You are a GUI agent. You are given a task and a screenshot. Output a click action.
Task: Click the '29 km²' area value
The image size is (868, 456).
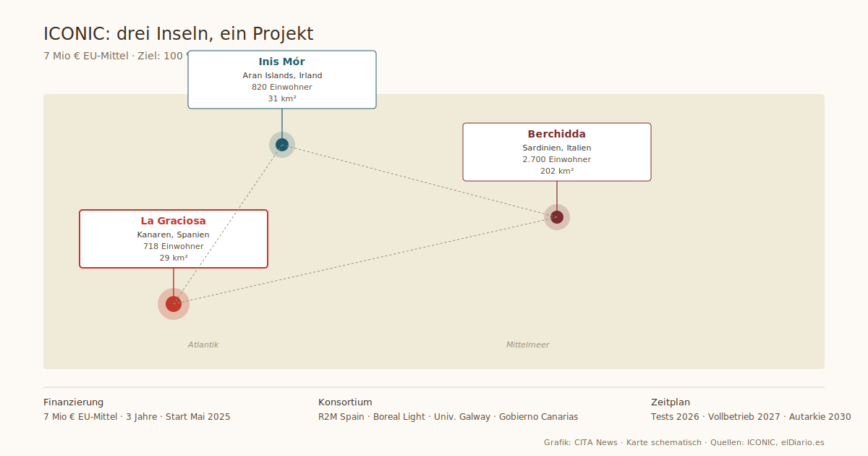174,258
